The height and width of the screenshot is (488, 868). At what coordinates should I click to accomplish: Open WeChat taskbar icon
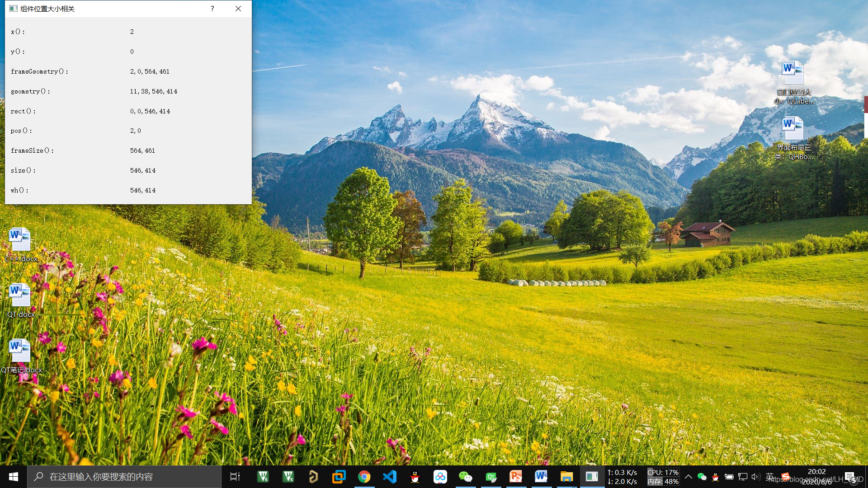coord(465,477)
